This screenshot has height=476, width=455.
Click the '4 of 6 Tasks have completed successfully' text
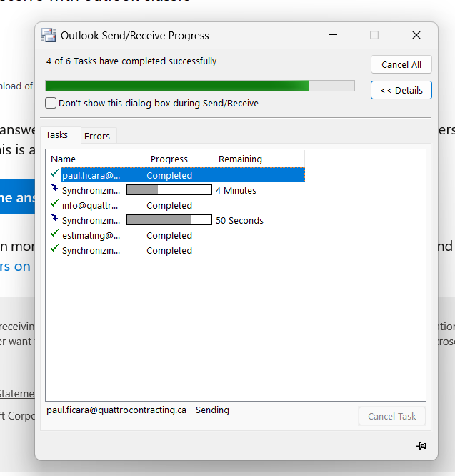tap(131, 61)
